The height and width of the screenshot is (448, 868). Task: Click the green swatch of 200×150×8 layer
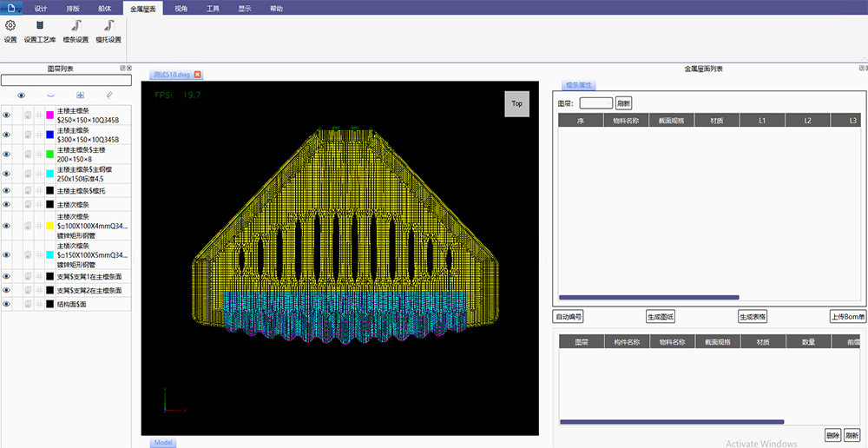(x=49, y=154)
